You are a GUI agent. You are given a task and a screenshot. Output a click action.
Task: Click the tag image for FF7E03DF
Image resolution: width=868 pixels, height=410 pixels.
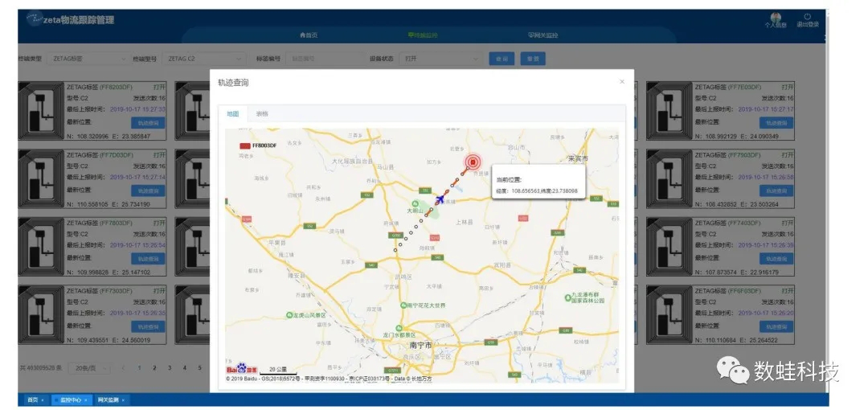tap(669, 111)
